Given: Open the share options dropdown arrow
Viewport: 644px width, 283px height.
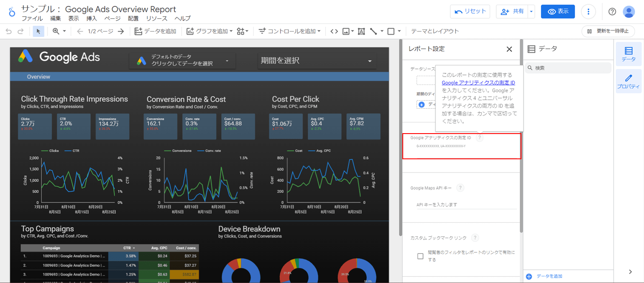Looking at the screenshot, I should click(x=531, y=12).
